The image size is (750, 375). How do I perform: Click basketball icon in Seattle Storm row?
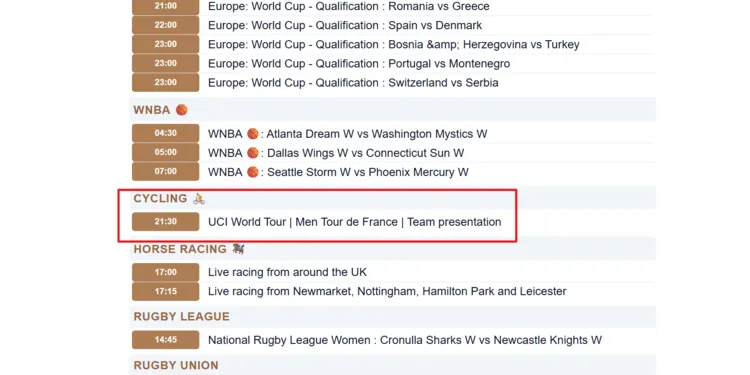pos(253,172)
